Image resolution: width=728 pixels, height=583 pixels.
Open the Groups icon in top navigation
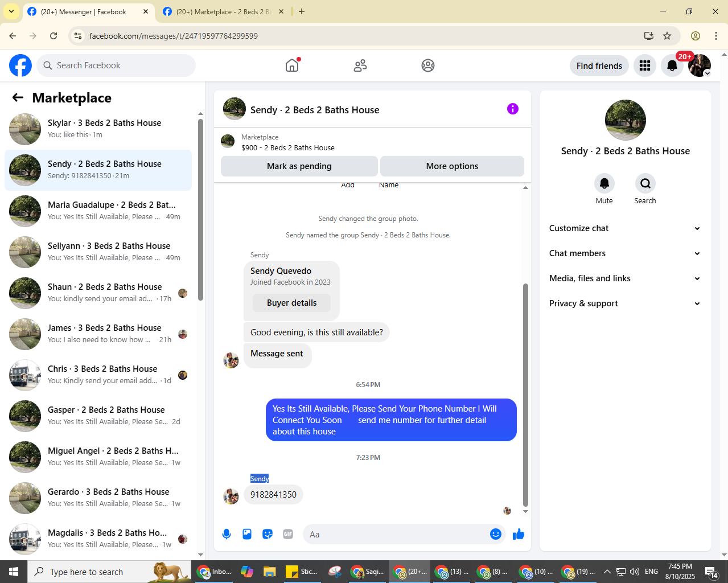tap(428, 65)
